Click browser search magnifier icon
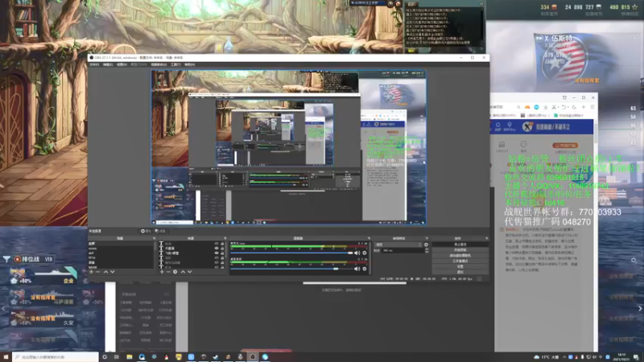The height and width of the screenshot is (362, 644). [518, 107]
